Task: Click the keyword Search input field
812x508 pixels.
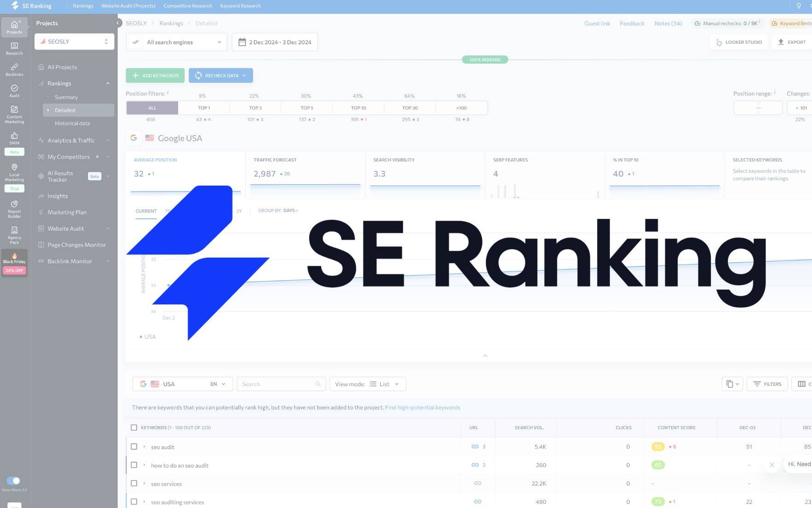Action: [x=281, y=384]
